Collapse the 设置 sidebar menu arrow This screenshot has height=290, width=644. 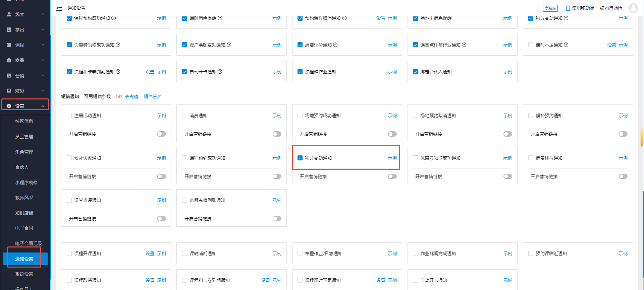43,106
